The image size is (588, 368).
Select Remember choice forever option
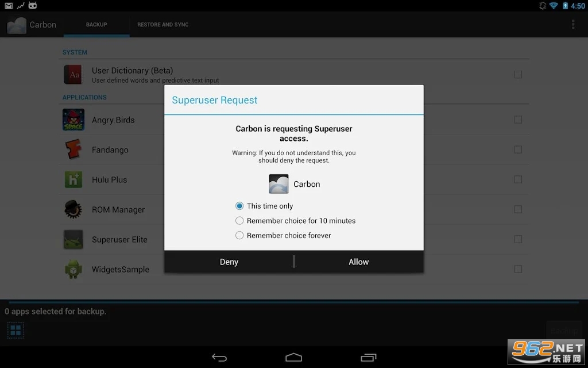click(x=283, y=235)
